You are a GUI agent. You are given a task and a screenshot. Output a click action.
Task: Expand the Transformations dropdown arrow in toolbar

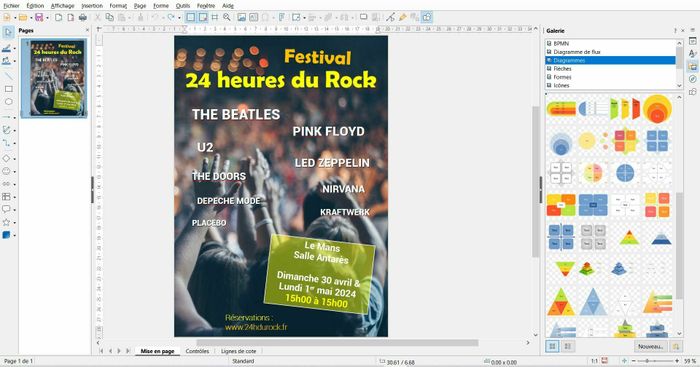(304, 17)
